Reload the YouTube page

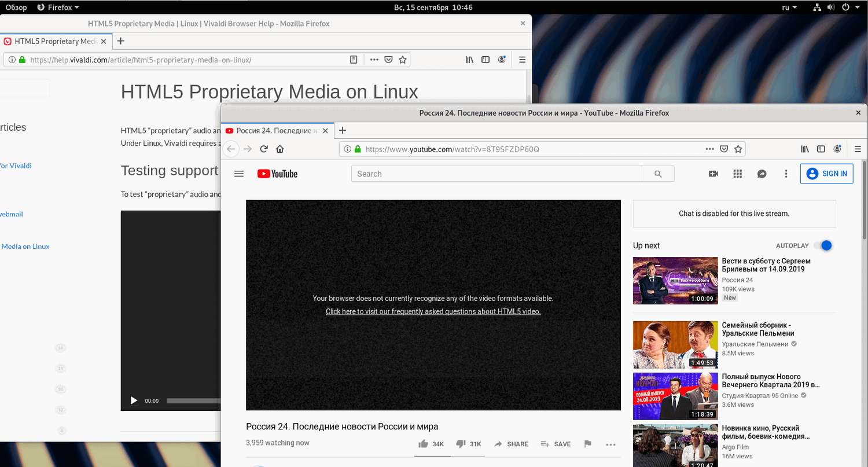tap(264, 149)
